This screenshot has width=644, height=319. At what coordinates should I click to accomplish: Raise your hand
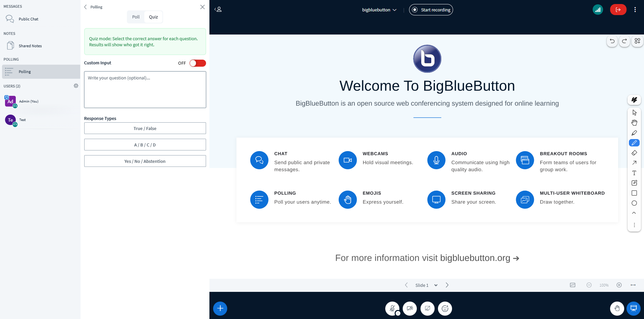coord(617,309)
